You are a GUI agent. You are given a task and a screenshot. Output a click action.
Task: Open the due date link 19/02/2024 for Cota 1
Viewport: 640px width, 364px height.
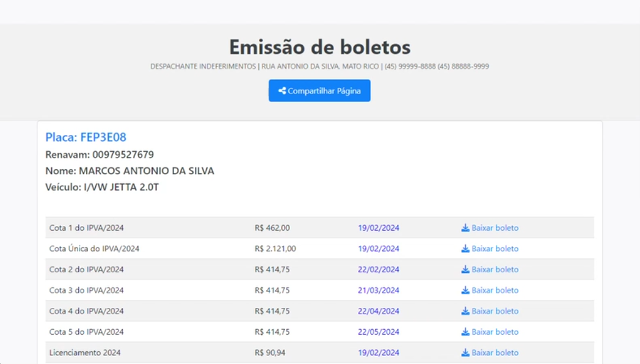[379, 227]
